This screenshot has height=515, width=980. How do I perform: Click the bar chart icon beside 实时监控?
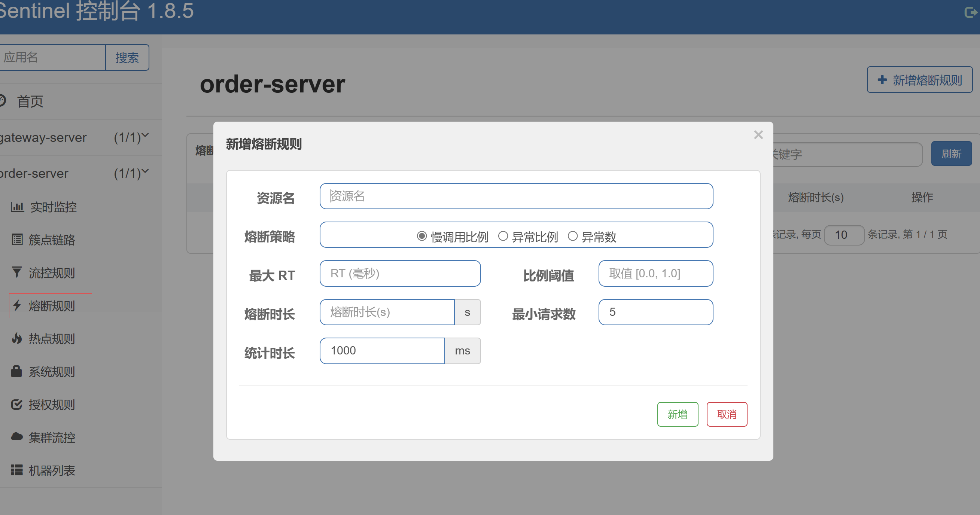tap(17, 207)
